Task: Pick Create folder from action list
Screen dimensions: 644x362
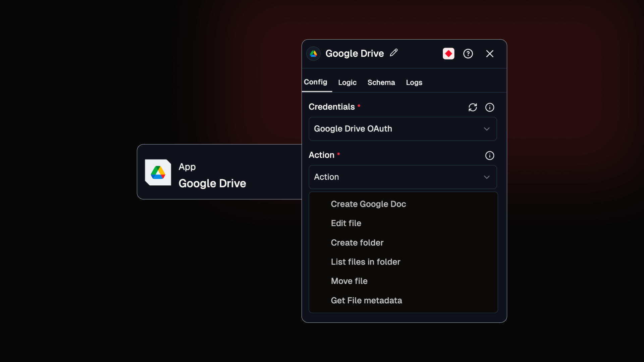Action: [357, 243]
